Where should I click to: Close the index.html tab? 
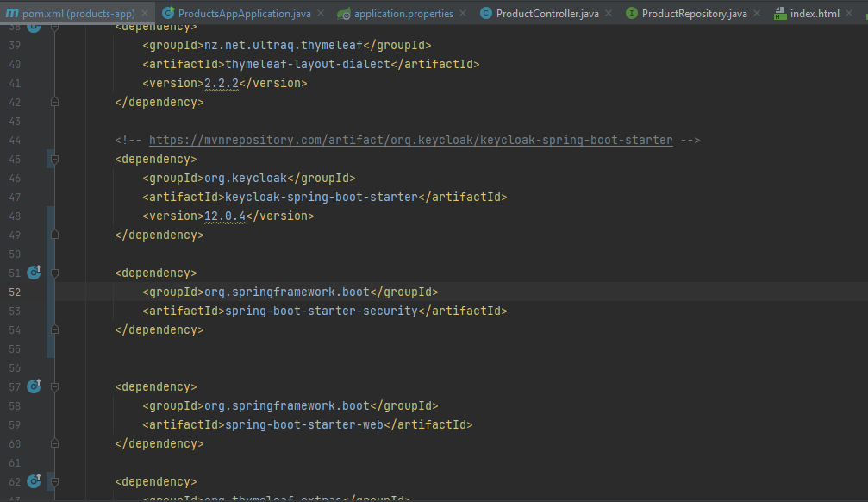coord(849,13)
